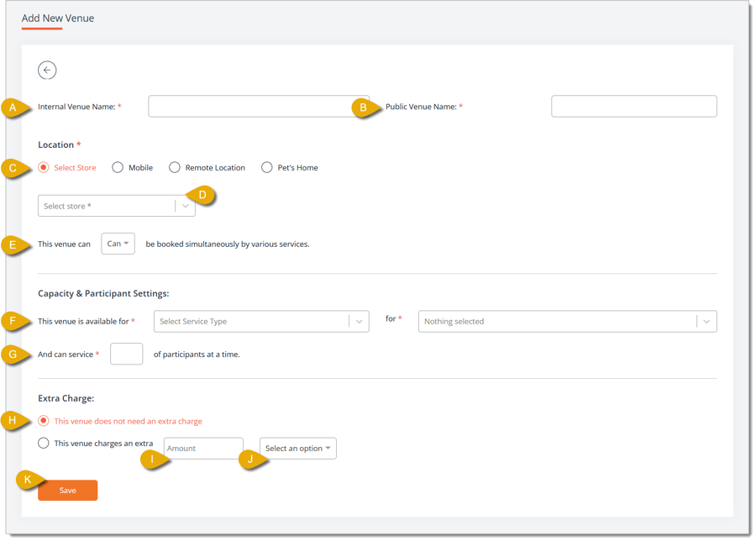The width and height of the screenshot is (756, 541).
Task: Select the Select Store radio button
Action: click(x=44, y=167)
